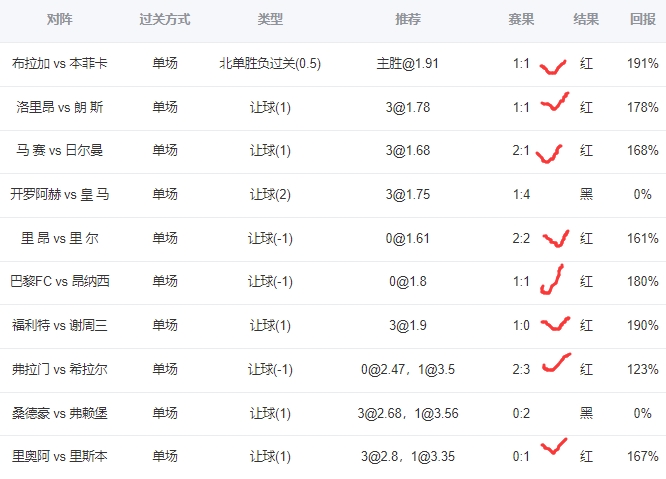Click the red checkmark in the 弗拉门 vs 希拉尔 row
This screenshot has width=666, height=479.
click(556, 363)
